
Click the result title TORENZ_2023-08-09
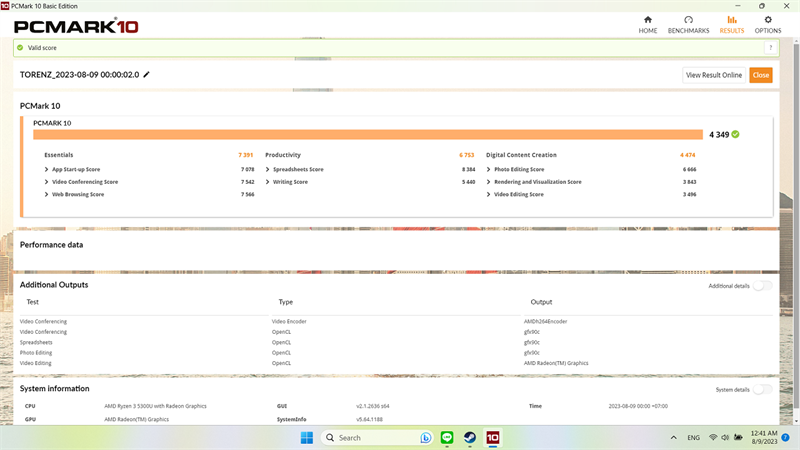pyautogui.click(x=79, y=74)
